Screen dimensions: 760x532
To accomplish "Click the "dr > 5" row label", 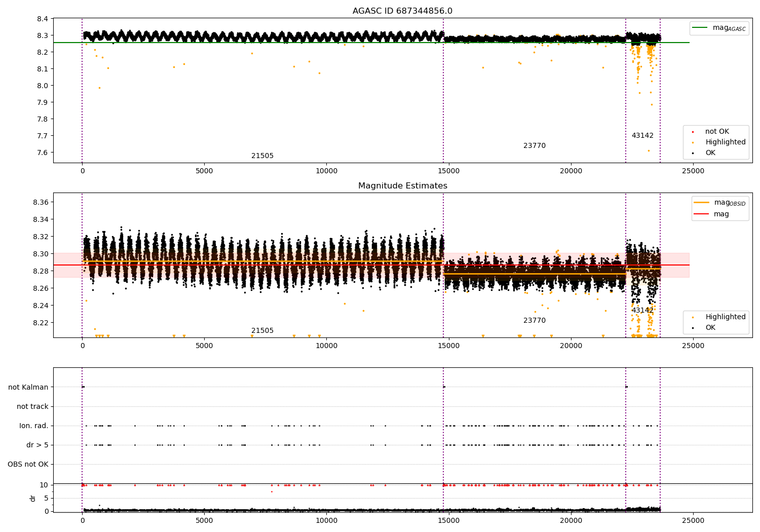I will pyautogui.click(x=37, y=445).
